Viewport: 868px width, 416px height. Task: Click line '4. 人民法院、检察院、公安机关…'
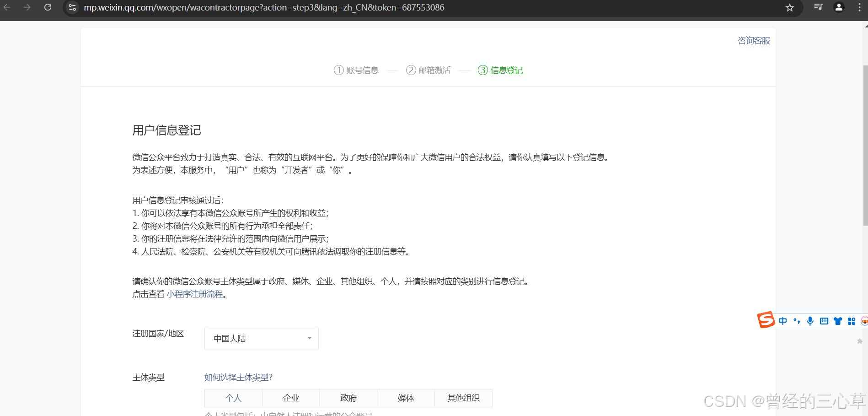[272, 251]
